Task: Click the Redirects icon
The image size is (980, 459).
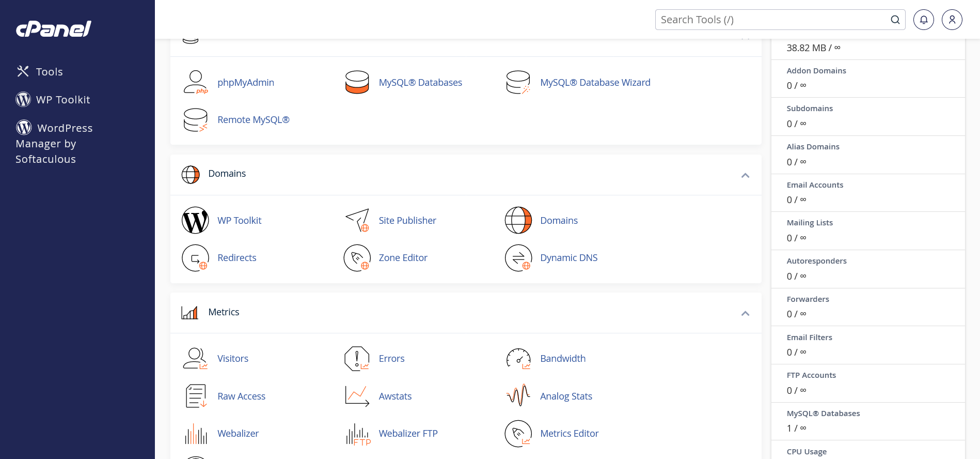Action: (195, 258)
